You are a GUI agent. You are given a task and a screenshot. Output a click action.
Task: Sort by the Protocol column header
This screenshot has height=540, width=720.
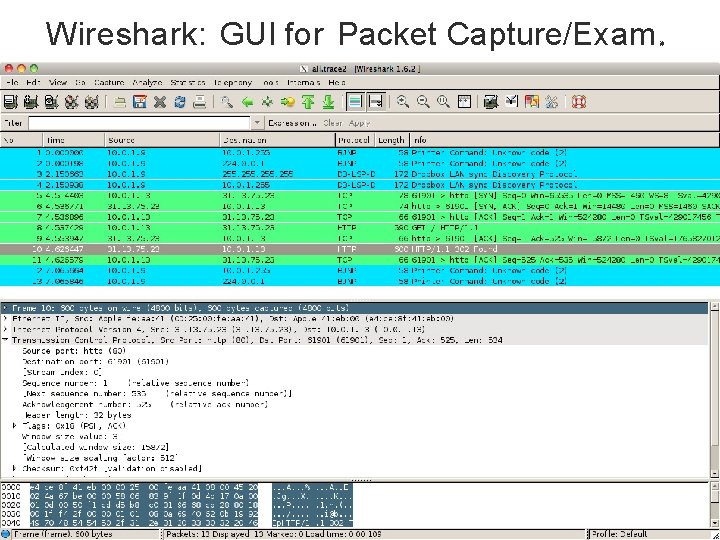[355, 140]
